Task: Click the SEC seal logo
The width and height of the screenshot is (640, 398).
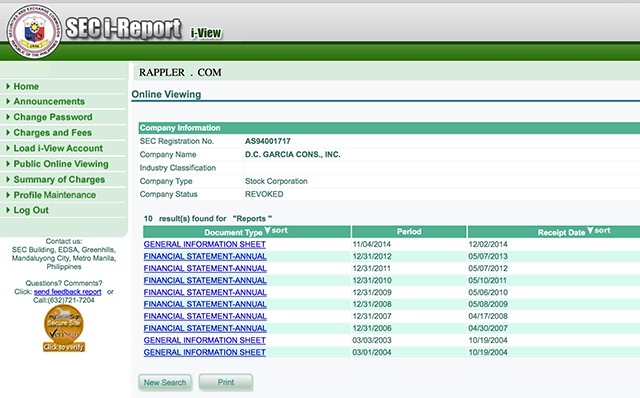Action: click(34, 31)
